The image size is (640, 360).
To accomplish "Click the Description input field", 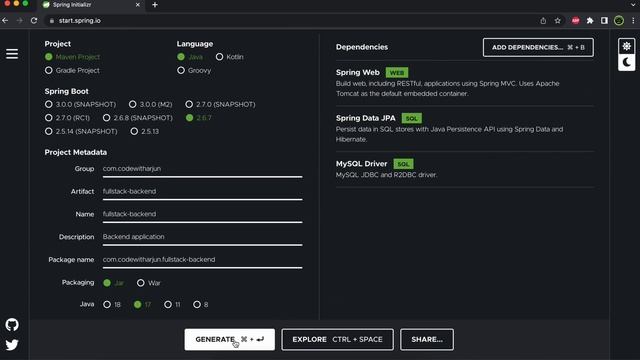I will tap(202, 237).
